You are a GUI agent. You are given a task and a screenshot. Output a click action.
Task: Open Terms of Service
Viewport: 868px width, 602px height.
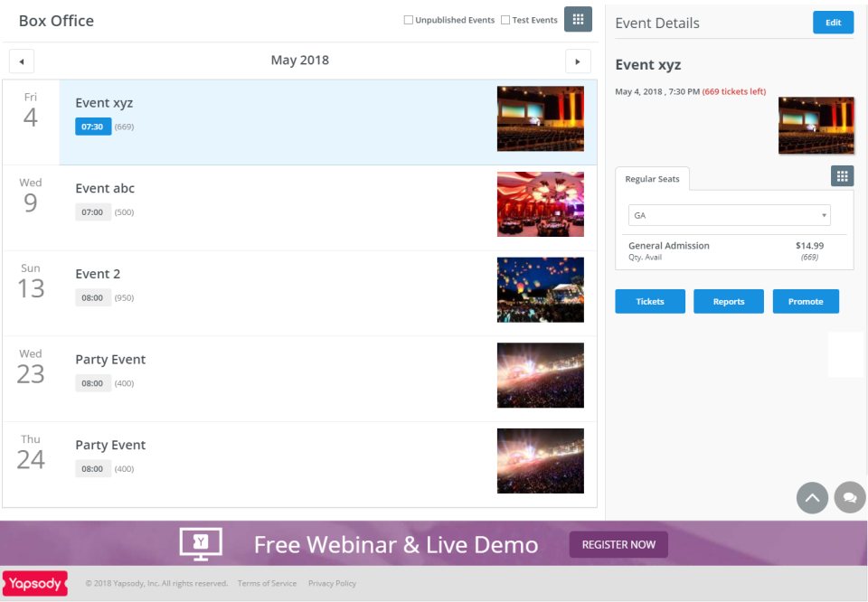coord(267,583)
